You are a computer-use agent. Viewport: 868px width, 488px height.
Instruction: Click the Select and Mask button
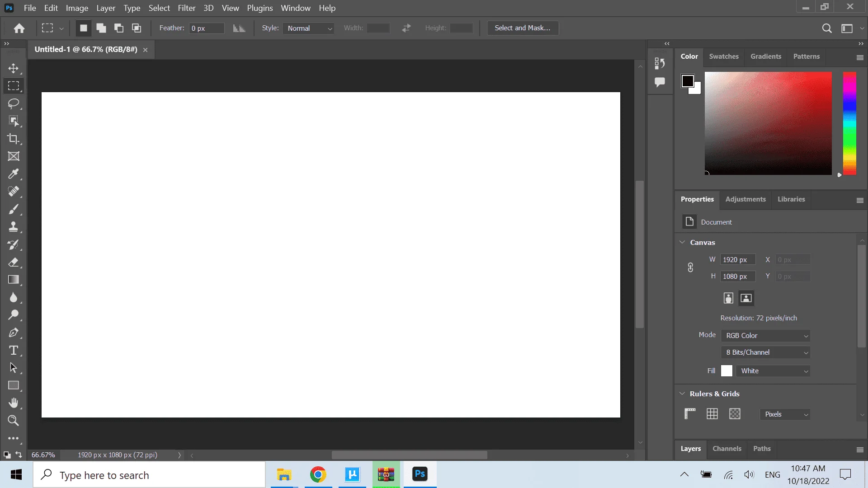(x=523, y=28)
